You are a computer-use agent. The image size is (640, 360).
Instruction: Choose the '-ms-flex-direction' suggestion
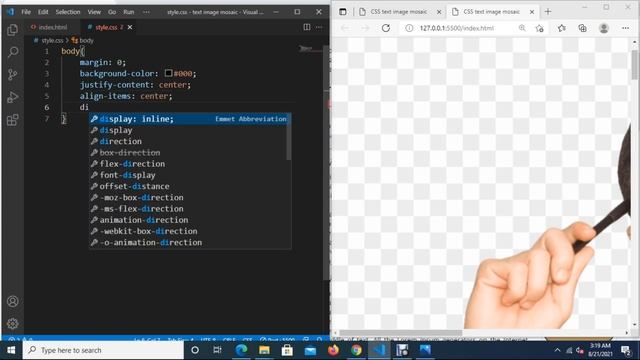(x=189, y=209)
